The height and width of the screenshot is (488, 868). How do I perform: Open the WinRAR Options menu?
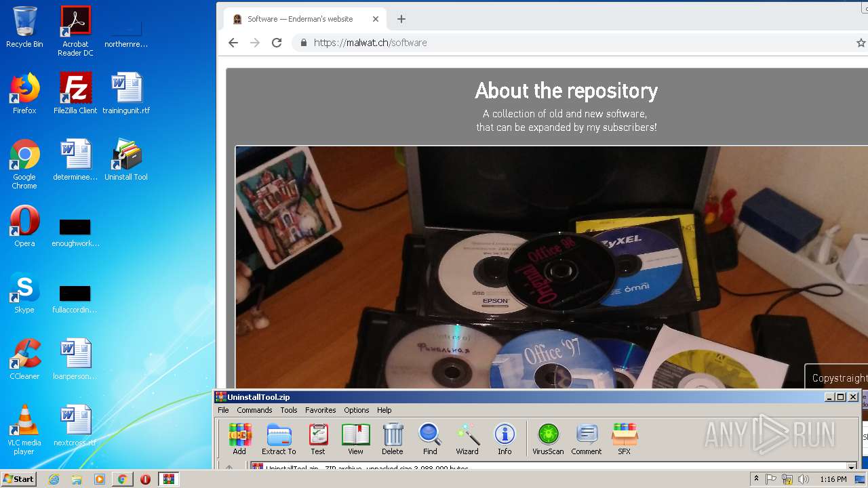pos(357,410)
